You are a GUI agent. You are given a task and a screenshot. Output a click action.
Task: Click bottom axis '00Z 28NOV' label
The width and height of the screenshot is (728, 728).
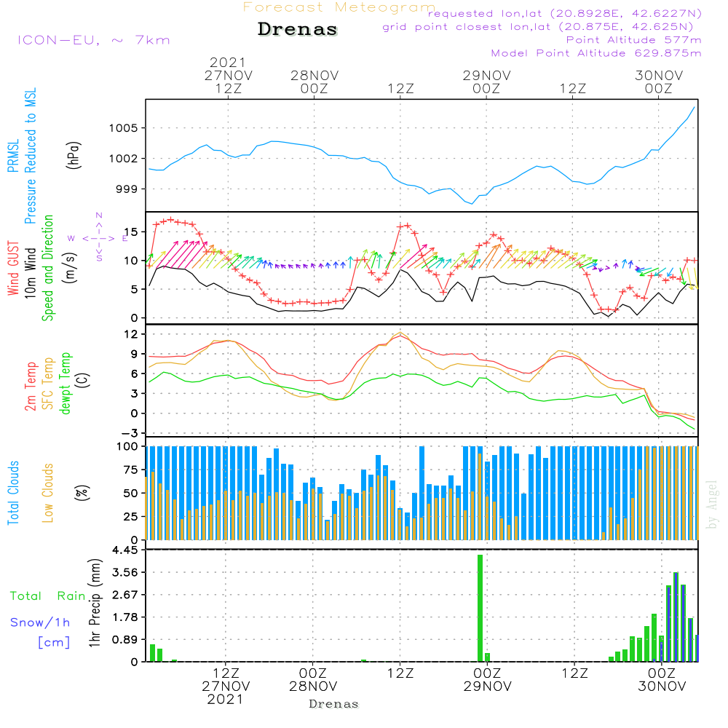312,680
